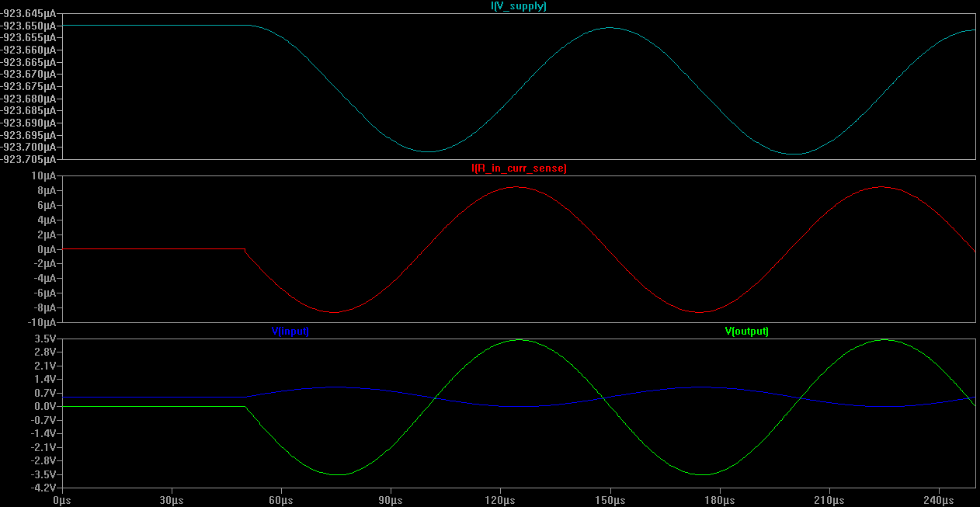The height and width of the screenshot is (507, 980).
Task: Click the 240µs time axis label
Action: (940, 500)
